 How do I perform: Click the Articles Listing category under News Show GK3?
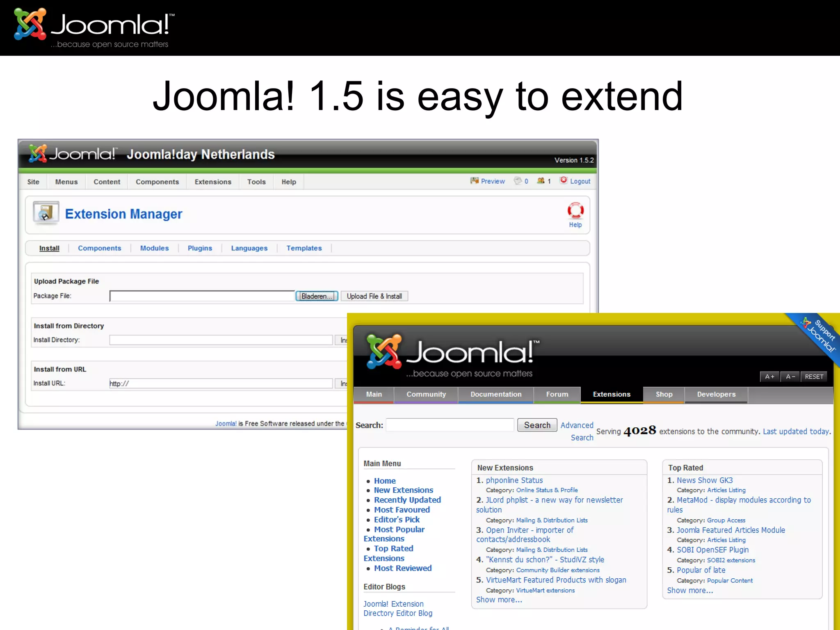pos(726,490)
